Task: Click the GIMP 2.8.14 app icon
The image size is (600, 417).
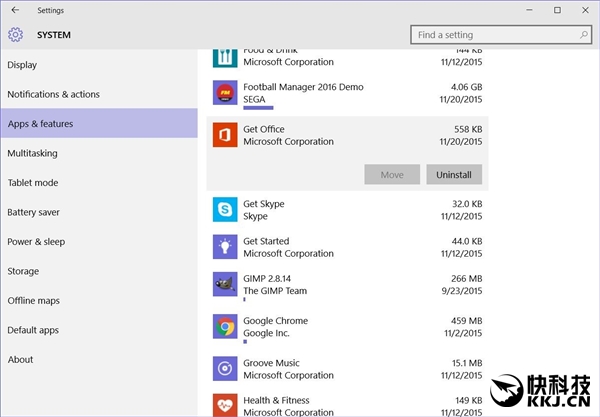Action: [225, 284]
